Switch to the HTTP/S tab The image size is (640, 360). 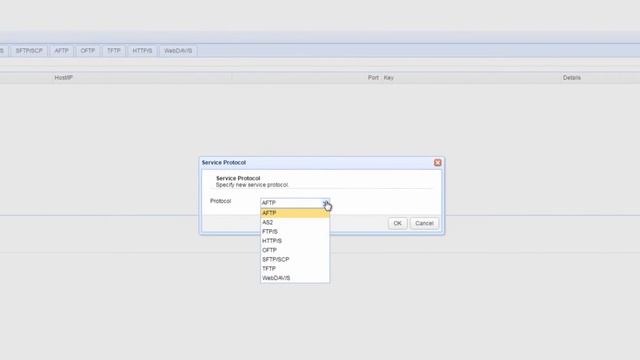coord(142,51)
